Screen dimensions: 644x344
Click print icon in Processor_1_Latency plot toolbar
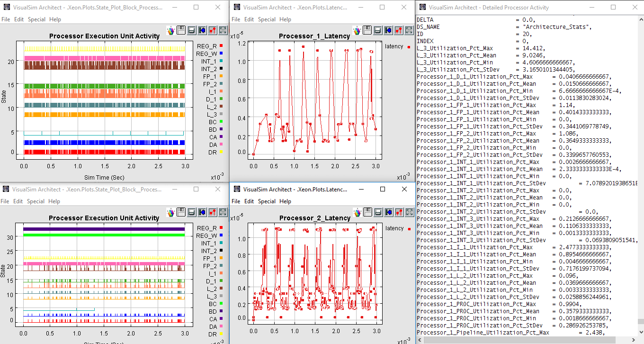coord(377,30)
